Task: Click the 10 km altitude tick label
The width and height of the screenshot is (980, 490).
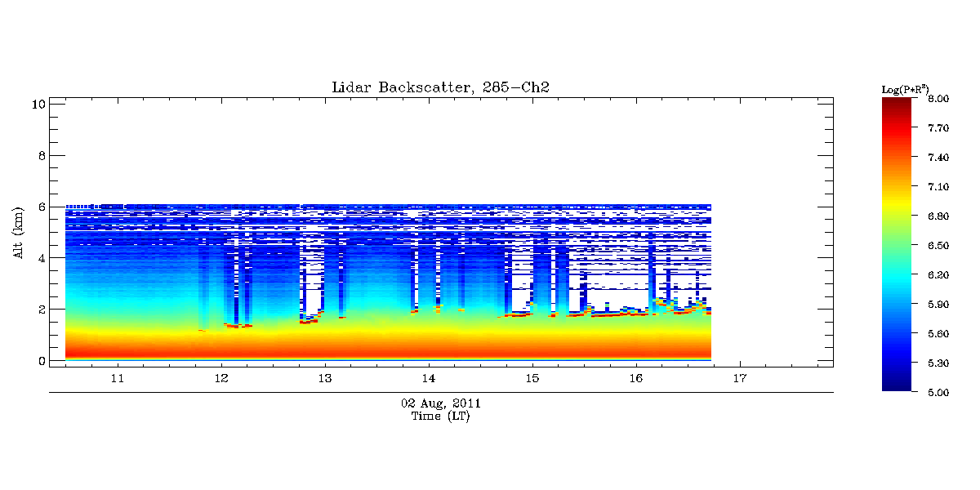Action: click(x=38, y=104)
